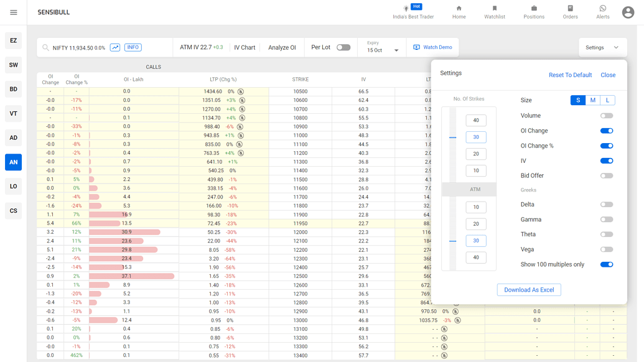
Task: Open the IV Chart tab
Action: click(245, 47)
